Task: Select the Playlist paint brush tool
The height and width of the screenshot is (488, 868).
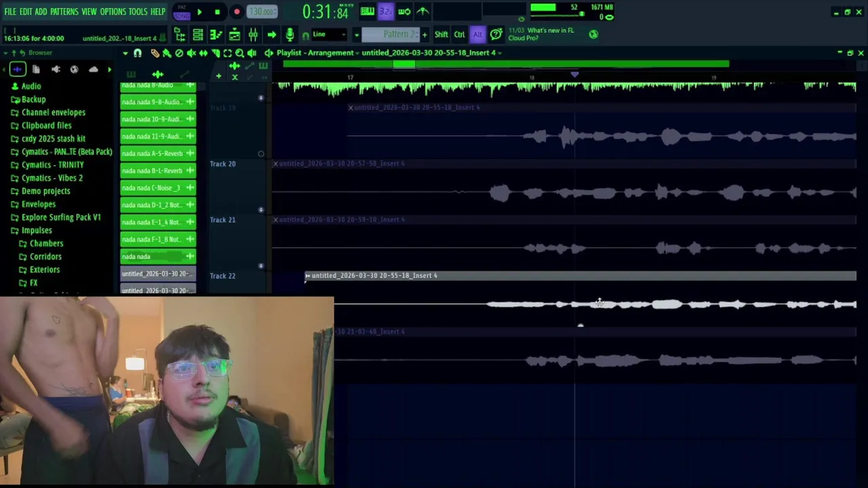Action: pos(167,53)
